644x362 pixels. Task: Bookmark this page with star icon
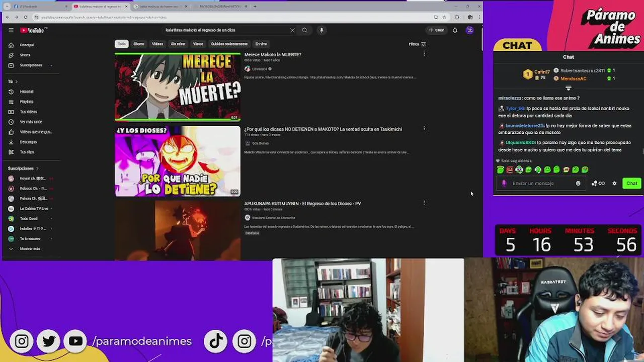click(444, 17)
